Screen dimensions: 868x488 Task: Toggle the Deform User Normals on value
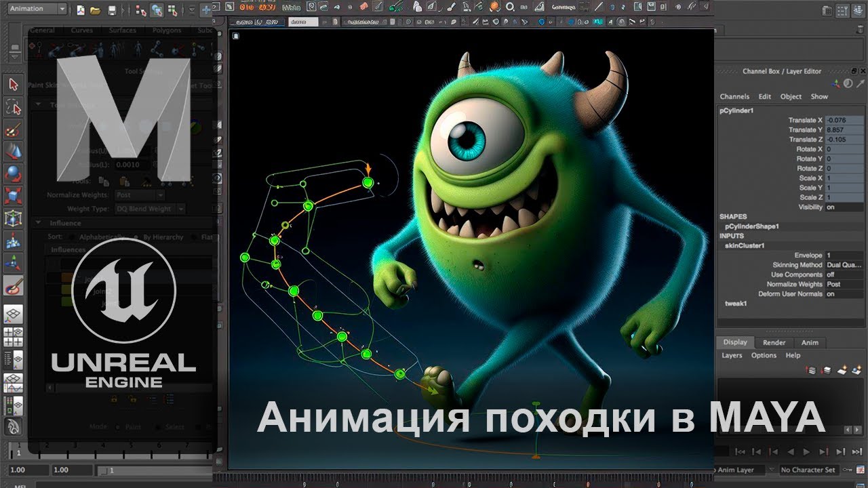(x=844, y=294)
